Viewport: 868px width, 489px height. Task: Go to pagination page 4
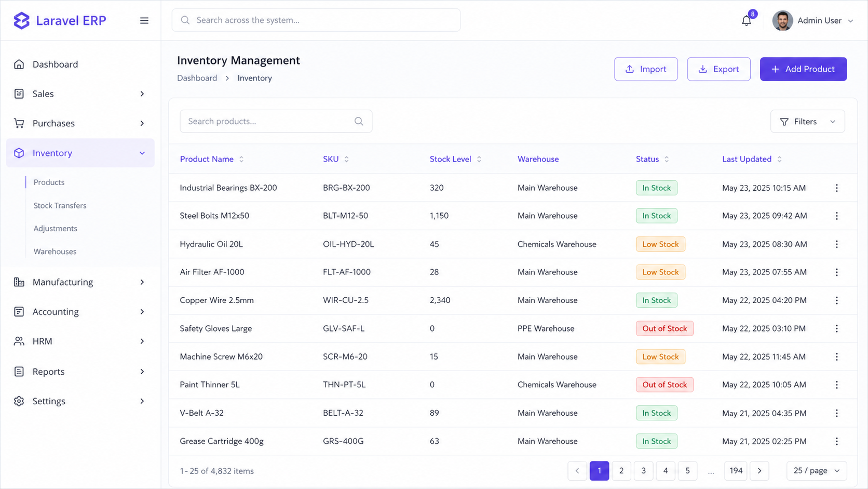click(x=665, y=470)
